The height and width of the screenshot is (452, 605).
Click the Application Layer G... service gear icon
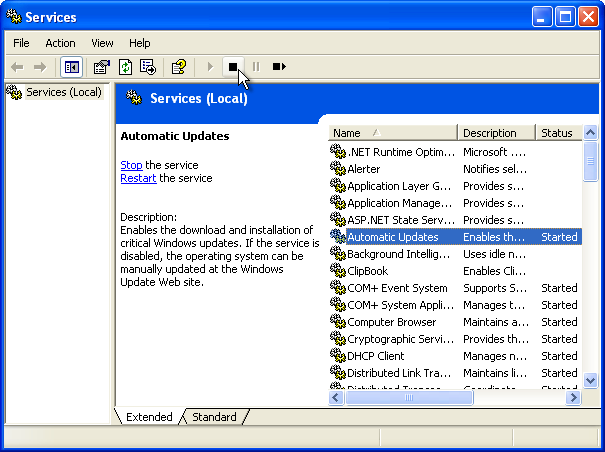(x=338, y=185)
